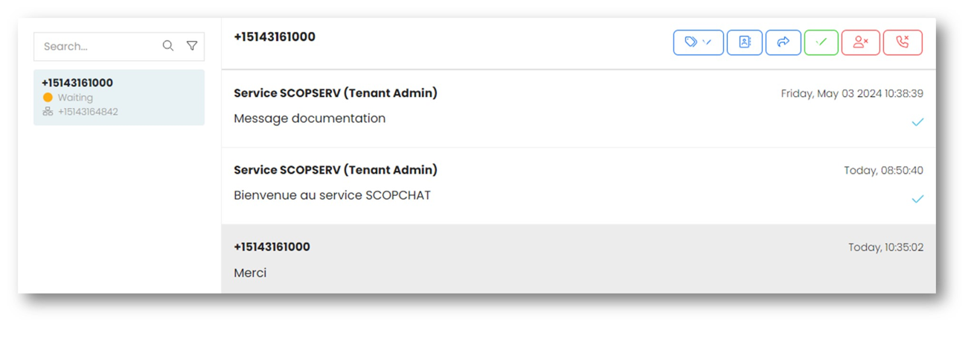The width and height of the screenshot is (980, 345).
Task: Click the Today, 10:35:02 timestamp
Action: point(885,247)
